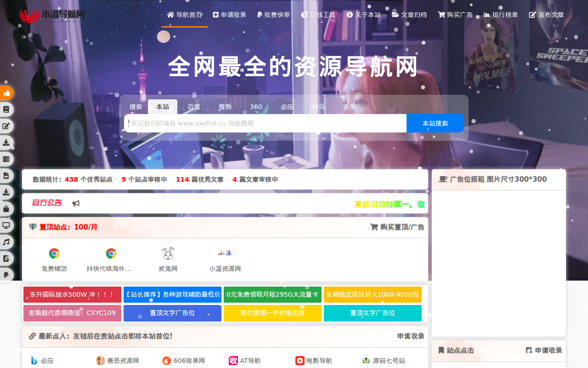Screen dimensions: 588x368
Task: Click the monitor icon in the left sidebar
Action: (6, 225)
